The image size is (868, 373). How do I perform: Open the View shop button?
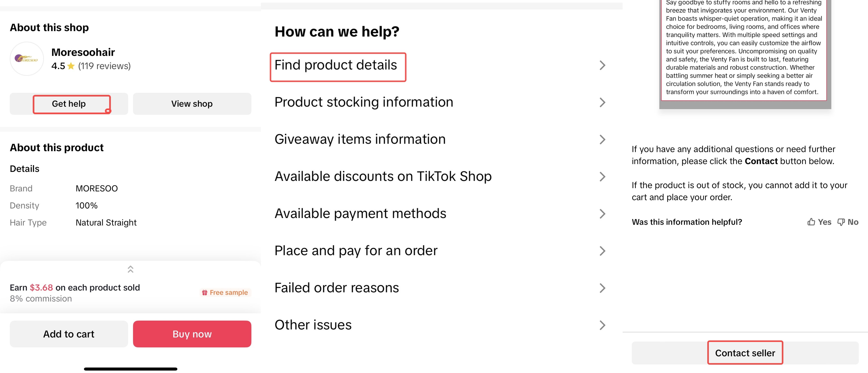click(x=192, y=104)
